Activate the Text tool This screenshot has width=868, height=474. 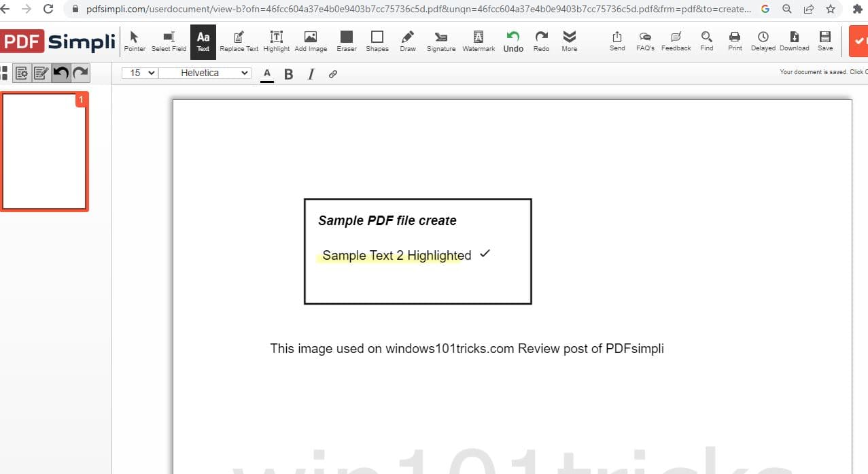point(203,41)
